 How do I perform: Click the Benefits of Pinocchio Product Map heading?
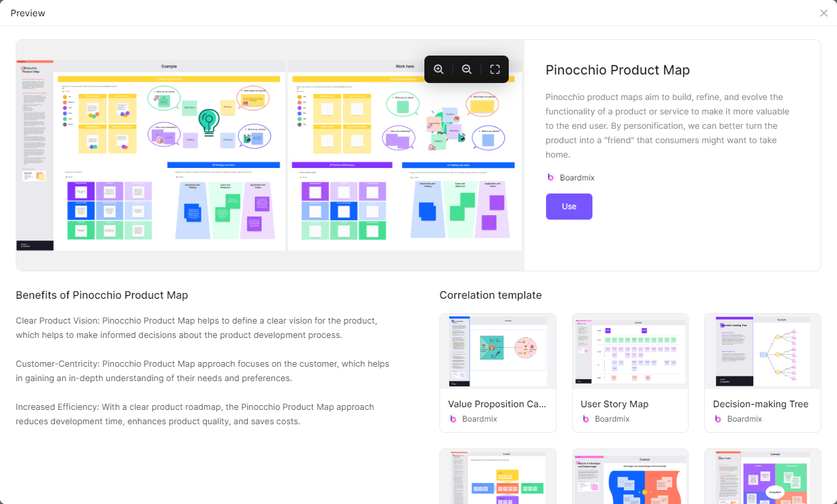tap(102, 295)
